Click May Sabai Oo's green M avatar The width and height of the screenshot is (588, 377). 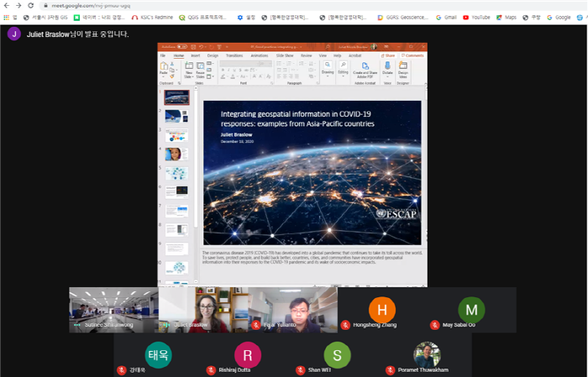point(471,310)
